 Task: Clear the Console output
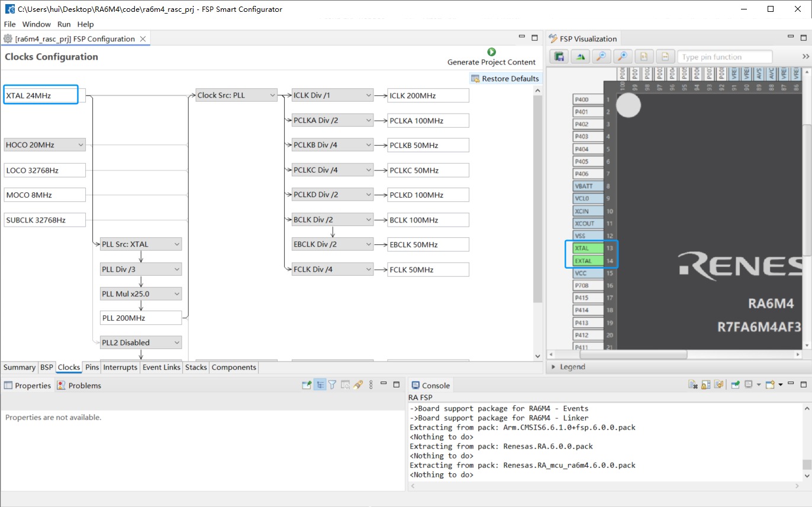point(693,385)
